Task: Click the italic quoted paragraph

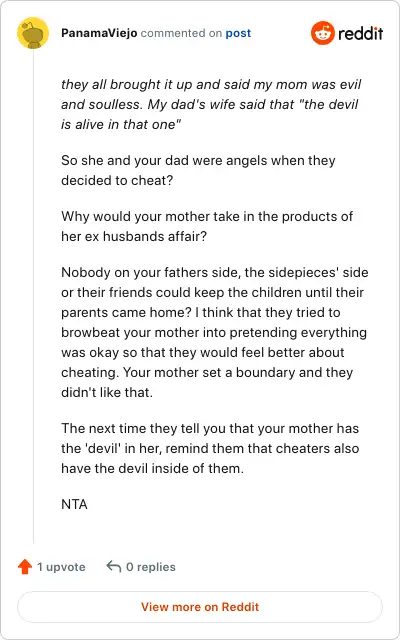Action: 211,104
